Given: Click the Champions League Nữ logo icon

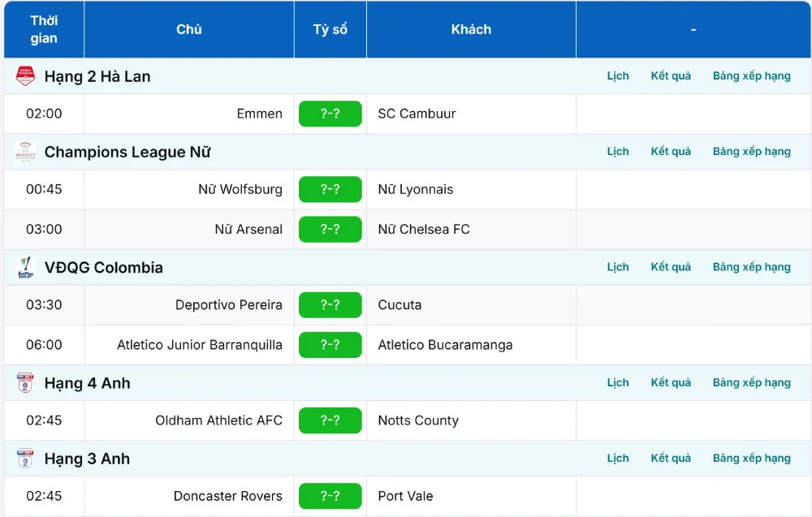Looking at the screenshot, I should pos(25,152).
